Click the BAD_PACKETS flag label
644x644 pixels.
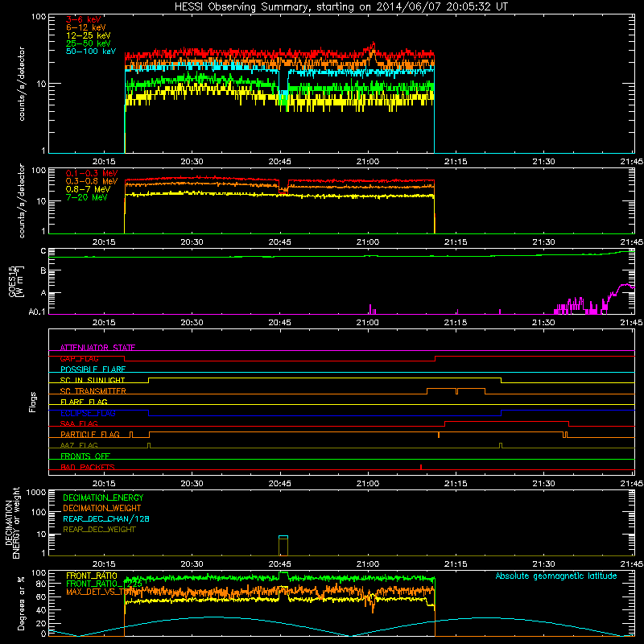[x=88, y=468]
